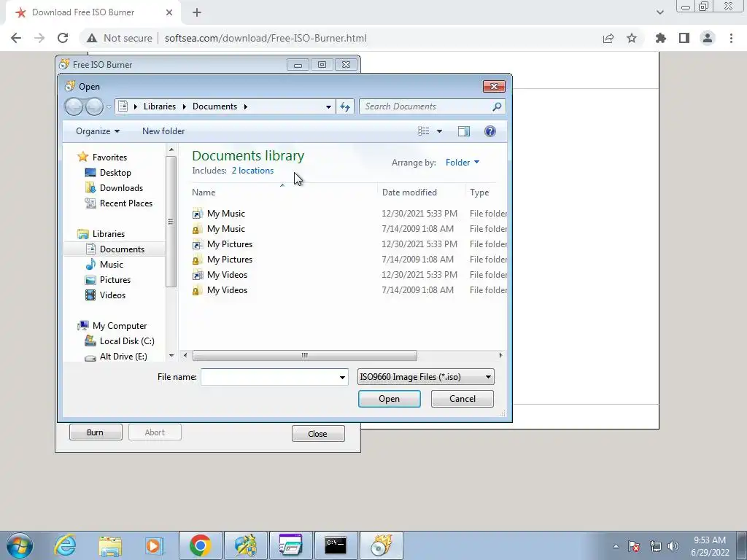This screenshot has height=560, width=747.
Task: Go back with the dialog back button
Action: [x=74, y=106]
